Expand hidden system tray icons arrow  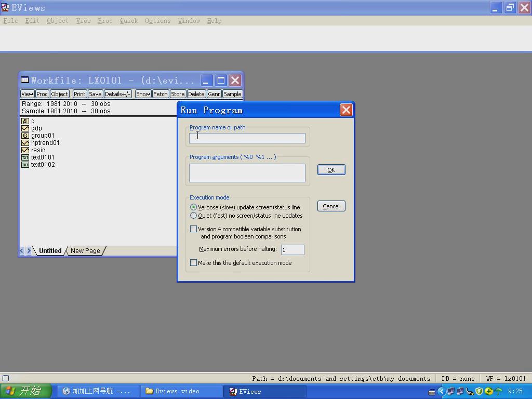click(x=441, y=392)
